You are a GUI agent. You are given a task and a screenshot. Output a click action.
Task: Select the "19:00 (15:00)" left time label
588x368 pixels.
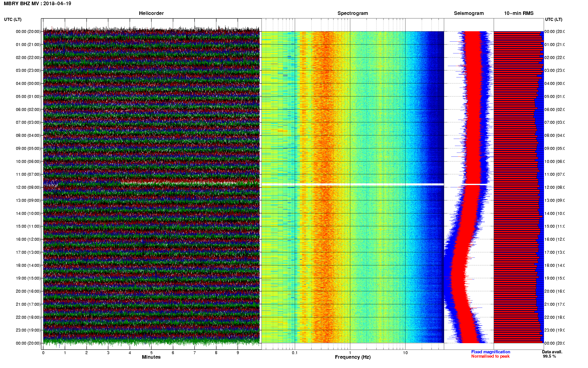28,278
